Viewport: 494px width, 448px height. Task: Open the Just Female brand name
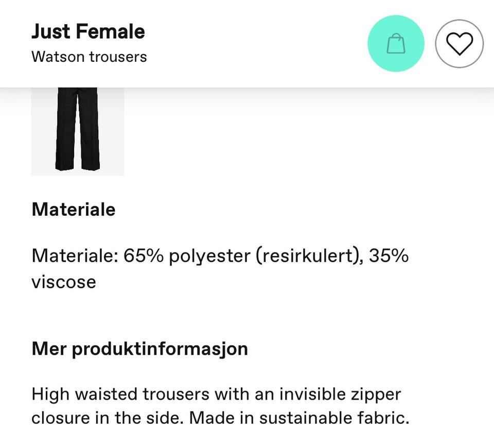click(88, 31)
